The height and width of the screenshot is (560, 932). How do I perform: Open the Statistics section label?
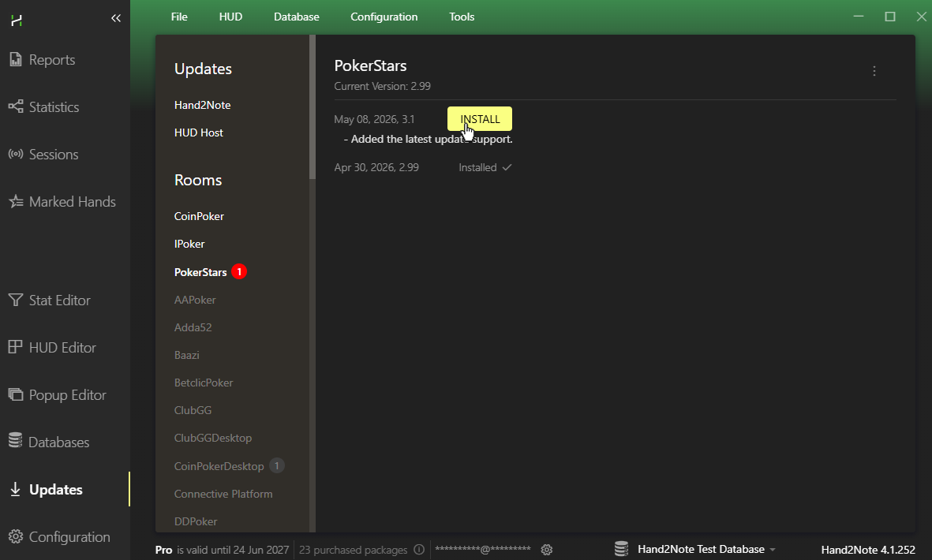(54, 107)
